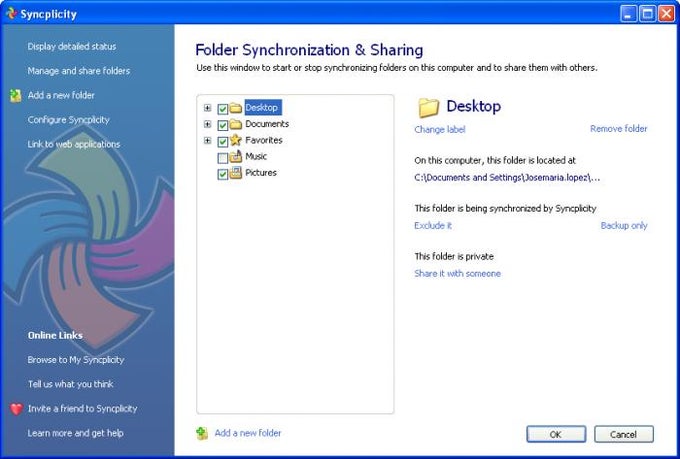
Task: Dismiss dialog with Cancel button
Action: point(624,434)
